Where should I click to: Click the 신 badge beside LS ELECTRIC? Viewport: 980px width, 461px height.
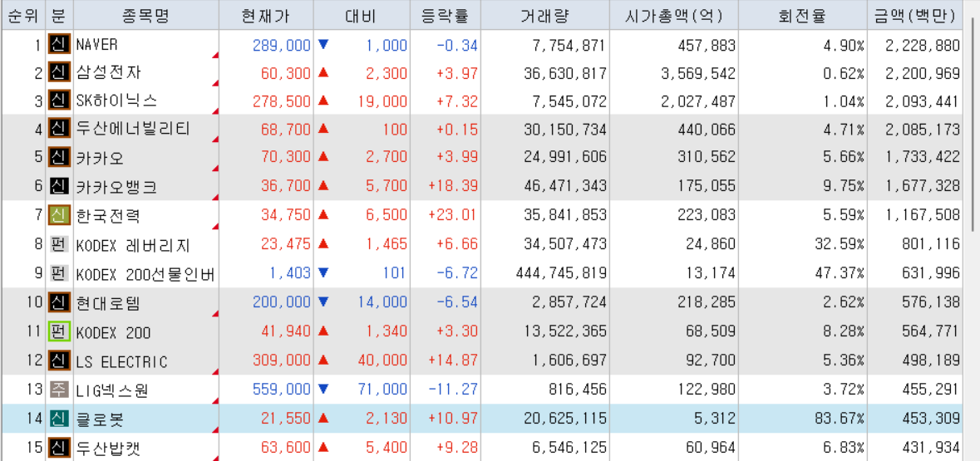tap(59, 361)
